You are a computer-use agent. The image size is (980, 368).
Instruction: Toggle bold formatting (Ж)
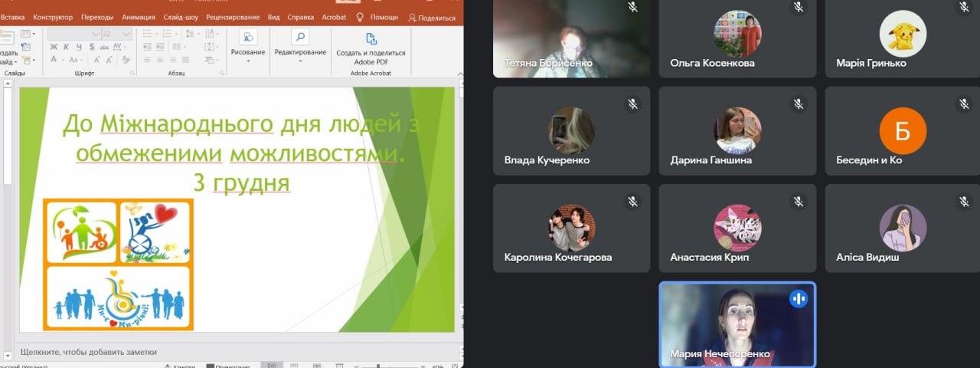[54, 47]
